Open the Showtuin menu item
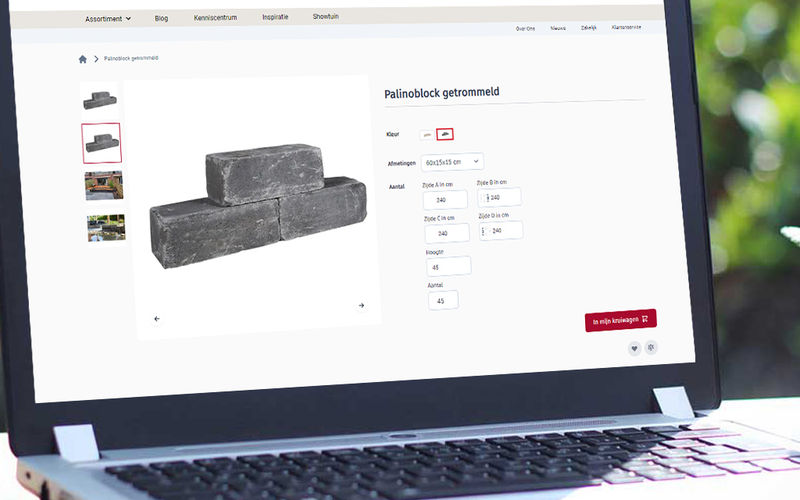This screenshot has width=800, height=500. point(326,16)
